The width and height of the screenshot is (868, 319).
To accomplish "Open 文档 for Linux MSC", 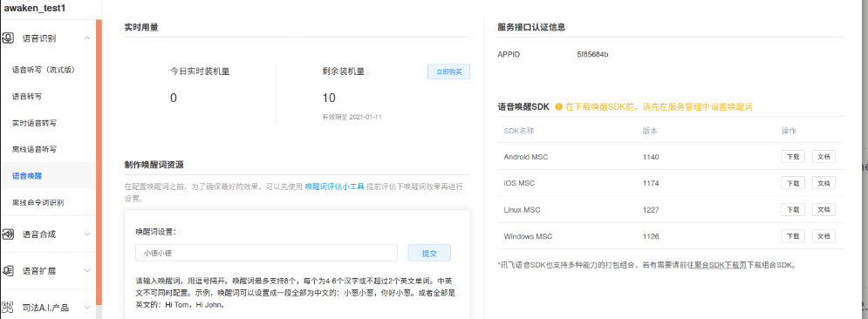I will coord(824,209).
